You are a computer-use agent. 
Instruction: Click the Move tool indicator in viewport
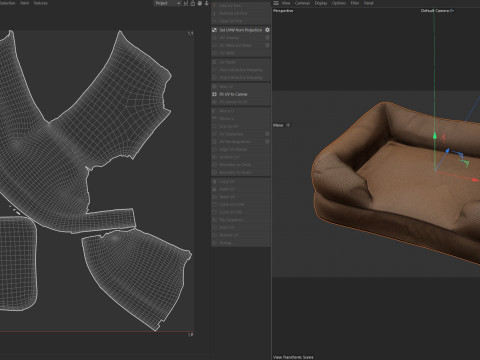point(282,125)
